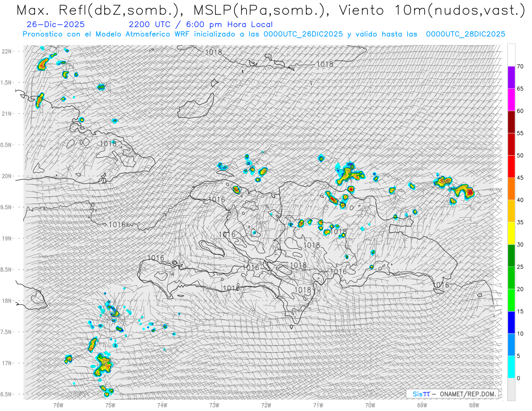The image size is (532, 411).
Task: Click the colorbar label 25
Action: (x=520, y=266)
